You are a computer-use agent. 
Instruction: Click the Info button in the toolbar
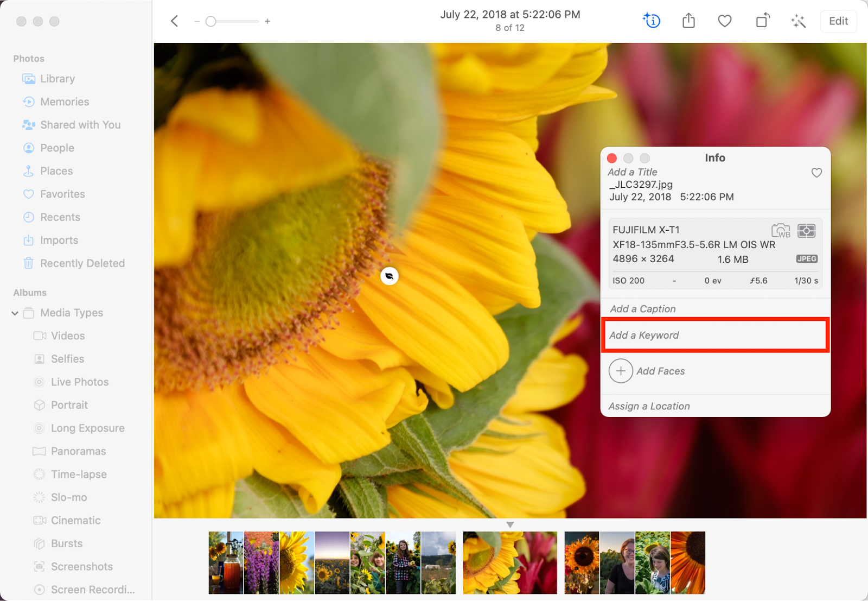click(x=652, y=21)
